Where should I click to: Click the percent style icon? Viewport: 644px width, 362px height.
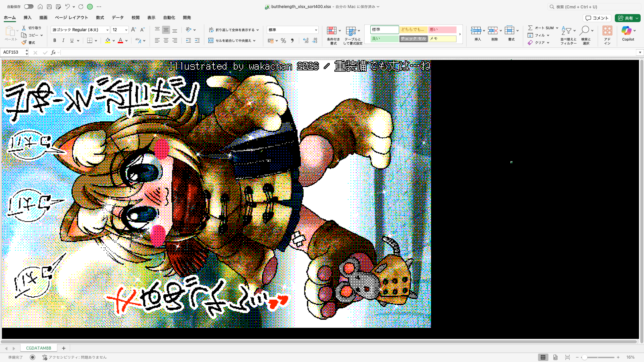pos(283,41)
